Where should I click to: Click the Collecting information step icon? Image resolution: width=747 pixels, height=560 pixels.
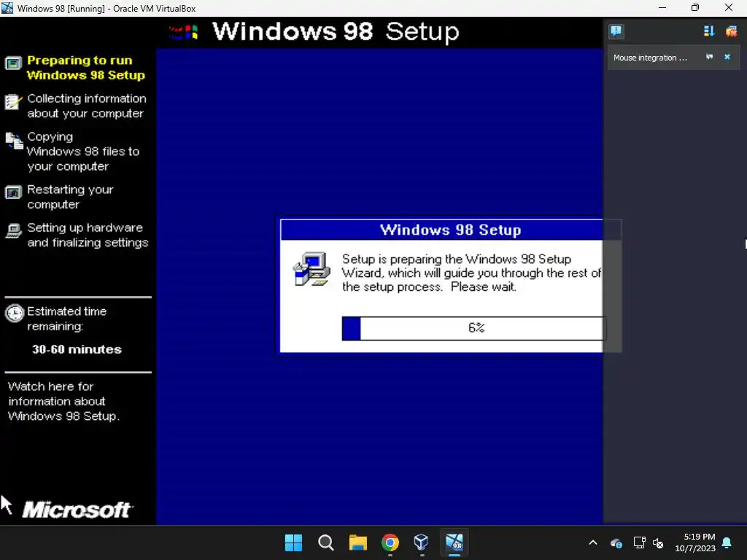13,101
